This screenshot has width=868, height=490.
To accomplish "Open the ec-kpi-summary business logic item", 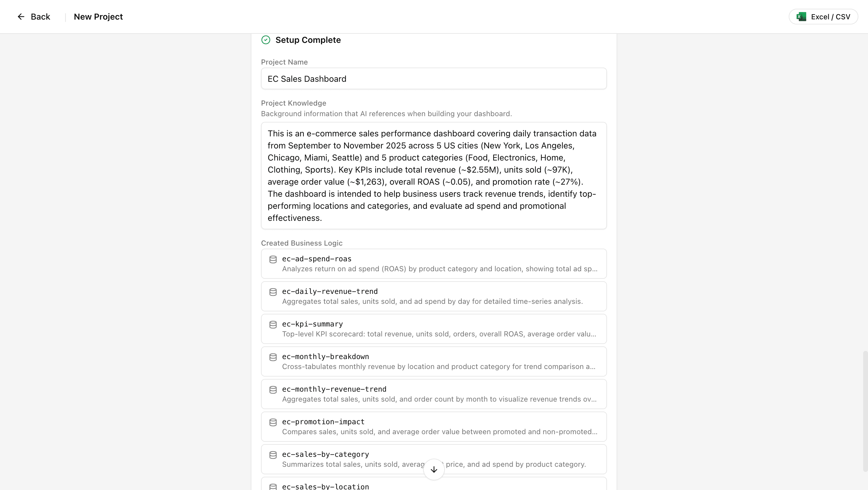I will coord(434,329).
